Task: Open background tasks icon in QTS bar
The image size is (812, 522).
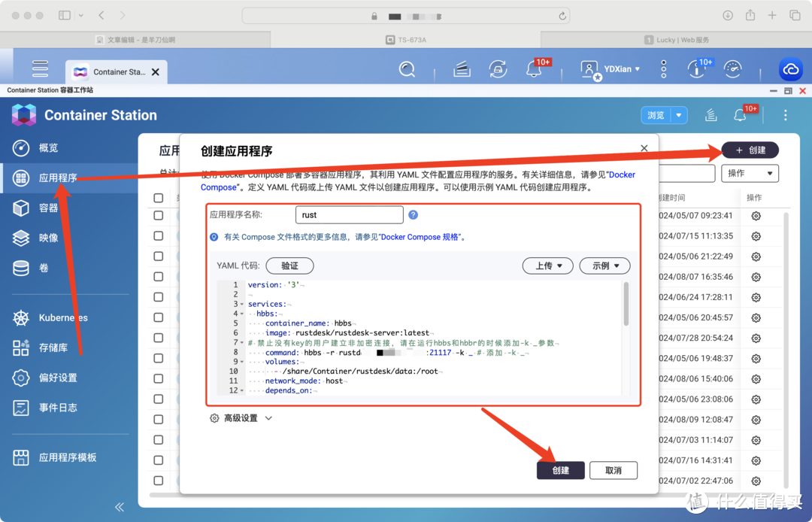Action: click(x=462, y=69)
